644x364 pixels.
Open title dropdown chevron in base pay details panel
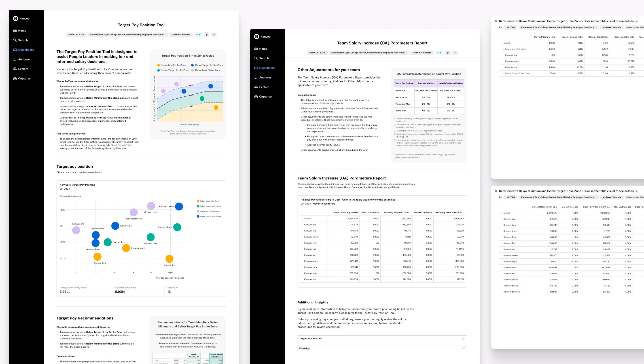pyautogui.click(x=636, y=191)
